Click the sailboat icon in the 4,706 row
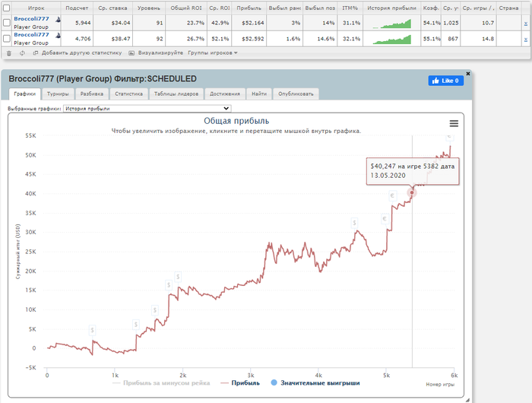This screenshot has width=532, height=403. tap(58, 35)
